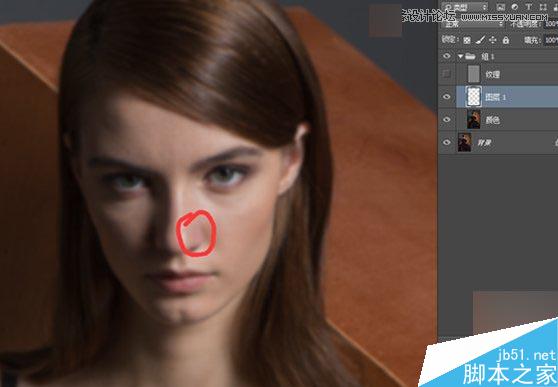558x387 pixels.
Task: Hide 图层 1 via its eye icon
Action: click(x=447, y=96)
